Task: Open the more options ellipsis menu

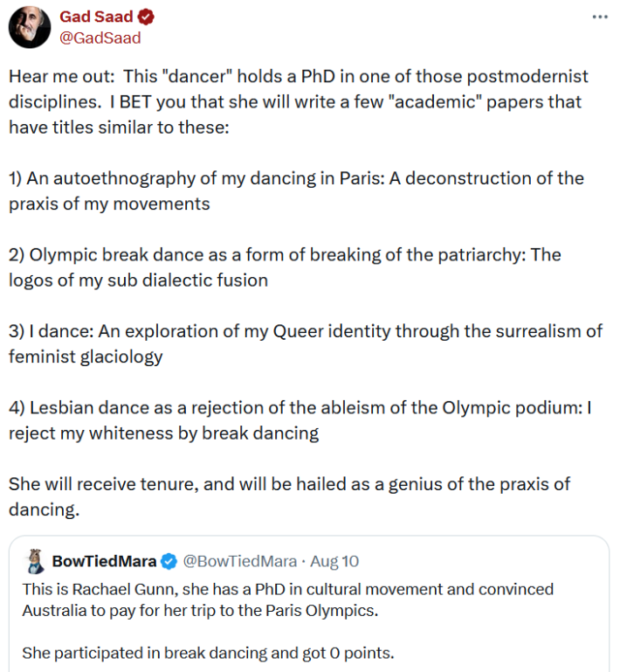Action: click(599, 17)
